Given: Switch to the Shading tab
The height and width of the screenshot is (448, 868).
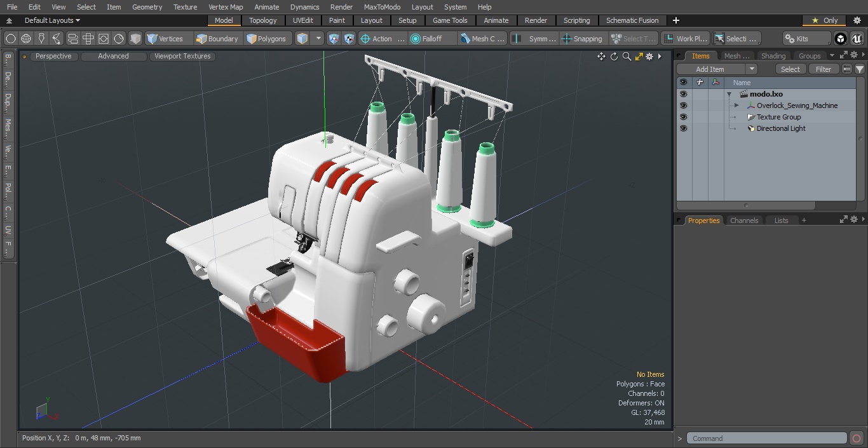Looking at the screenshot, I should point(773,56).
